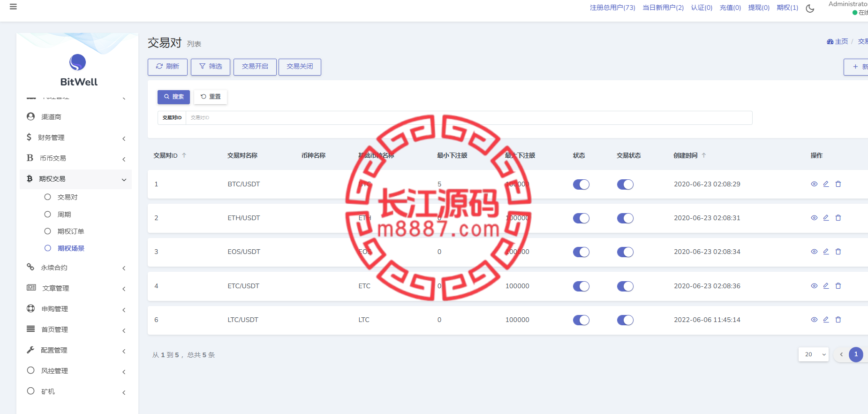Edit the EOS/USDT trading pair

(x=826, y=252)
